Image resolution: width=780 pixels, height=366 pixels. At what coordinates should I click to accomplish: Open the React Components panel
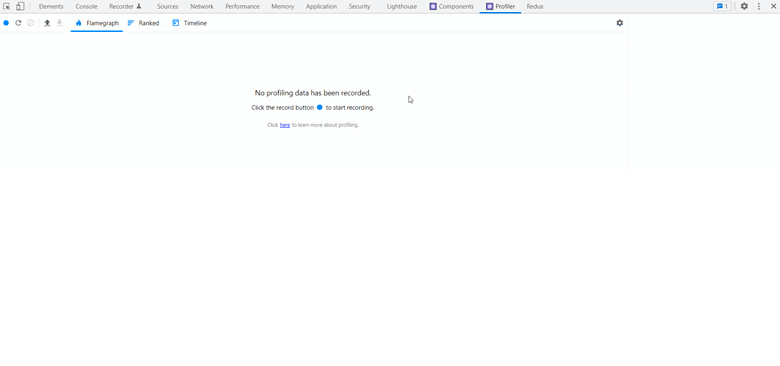[452, 6]
